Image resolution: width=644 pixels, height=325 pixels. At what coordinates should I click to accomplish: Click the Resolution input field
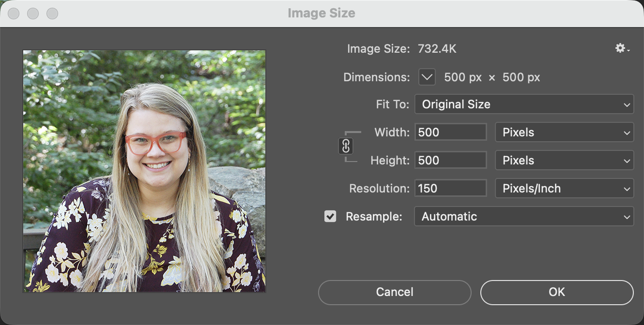[451, 188]
